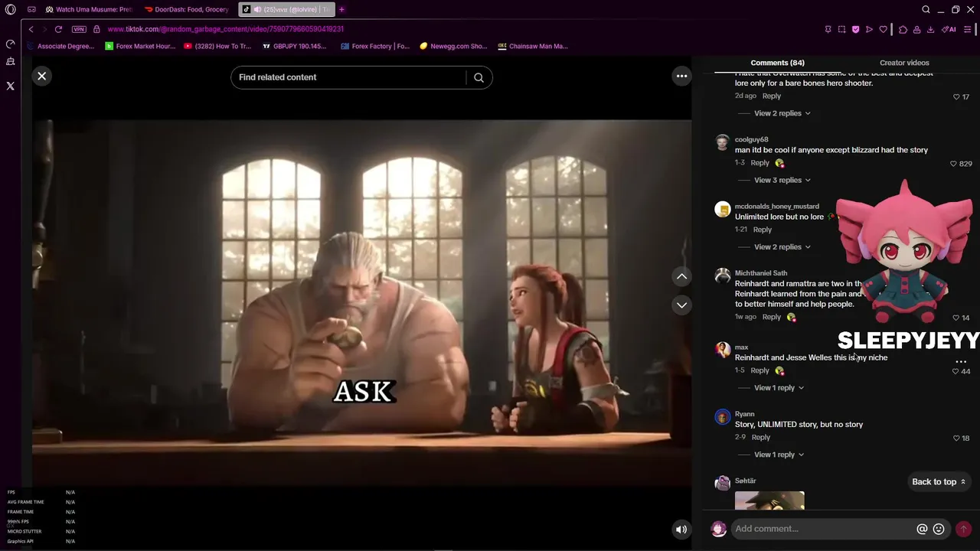
Task: Go to previous video with up arrow
Action: point(681,276)
